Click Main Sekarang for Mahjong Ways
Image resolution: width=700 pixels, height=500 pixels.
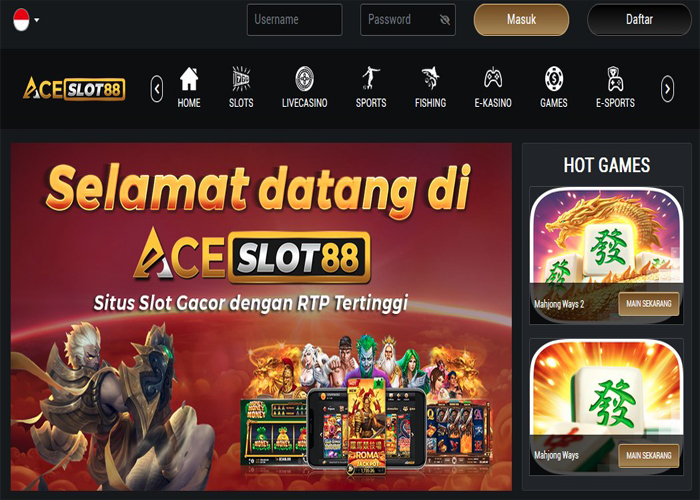click(x=649, y=455)
